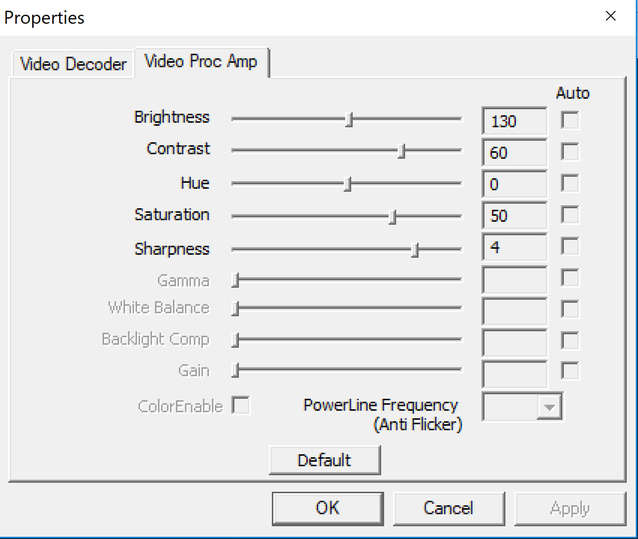
Task: Click the Brightness slider thumb
Action: coord(349,120)
